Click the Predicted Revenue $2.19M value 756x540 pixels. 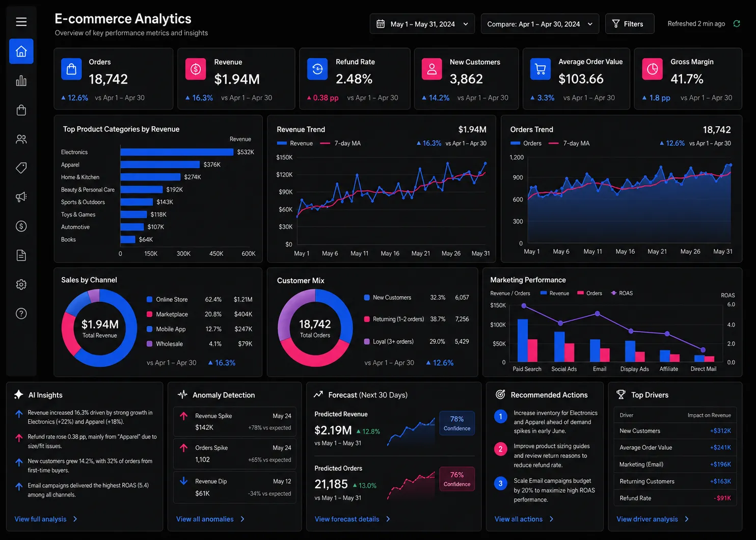pos(333,430)
